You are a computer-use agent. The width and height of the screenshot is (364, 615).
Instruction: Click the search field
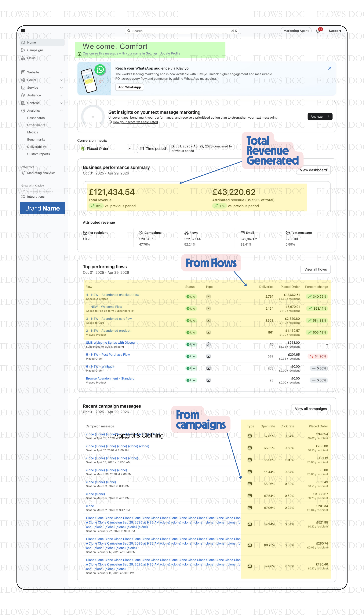tap(182, 31)
